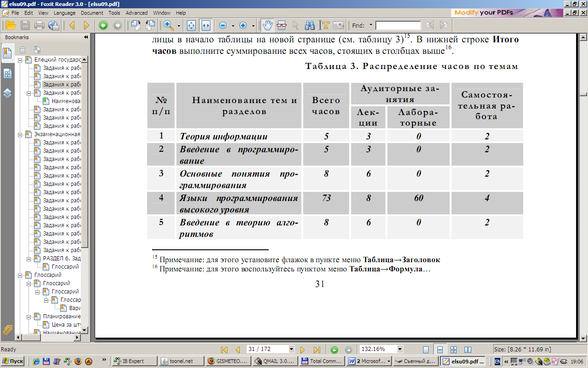This screenshot has width=588, height=368.
Task: Rotate the page view counterclockwise
Action: 150,25
